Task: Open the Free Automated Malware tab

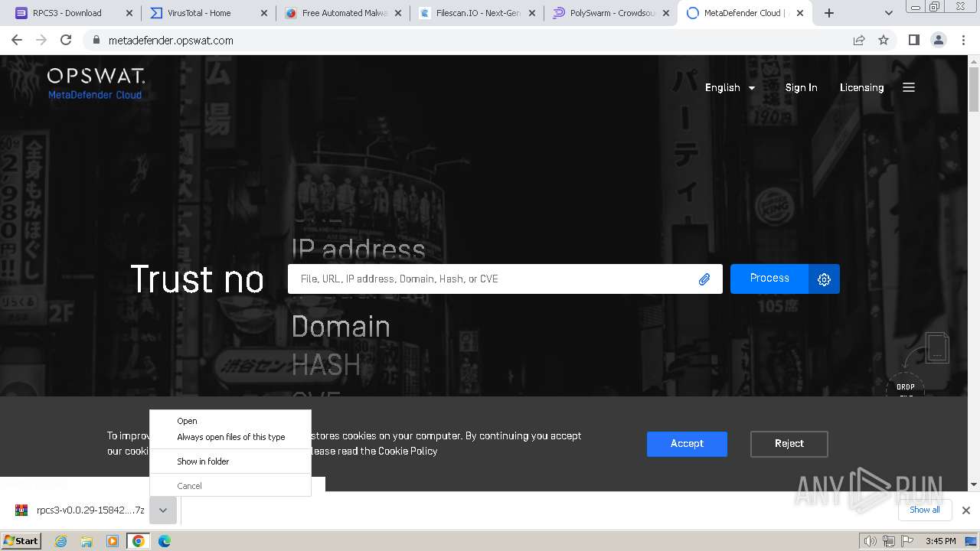Action: (x=345, y=13)
